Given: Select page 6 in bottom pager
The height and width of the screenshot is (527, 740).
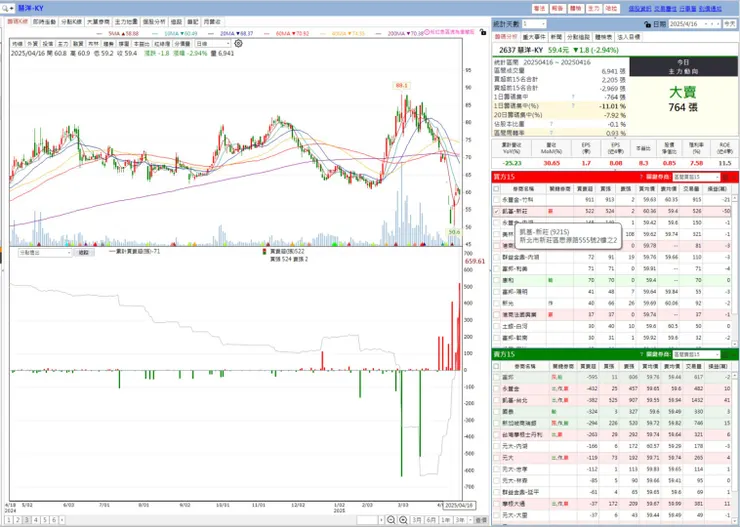Looking at the screenshot, I should pos(54,520).
